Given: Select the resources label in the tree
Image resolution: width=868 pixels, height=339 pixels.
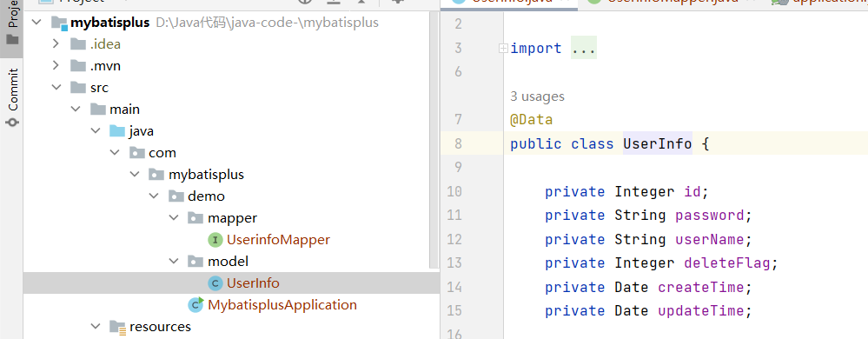Looking at the screenshot, I should pos(161,327).
